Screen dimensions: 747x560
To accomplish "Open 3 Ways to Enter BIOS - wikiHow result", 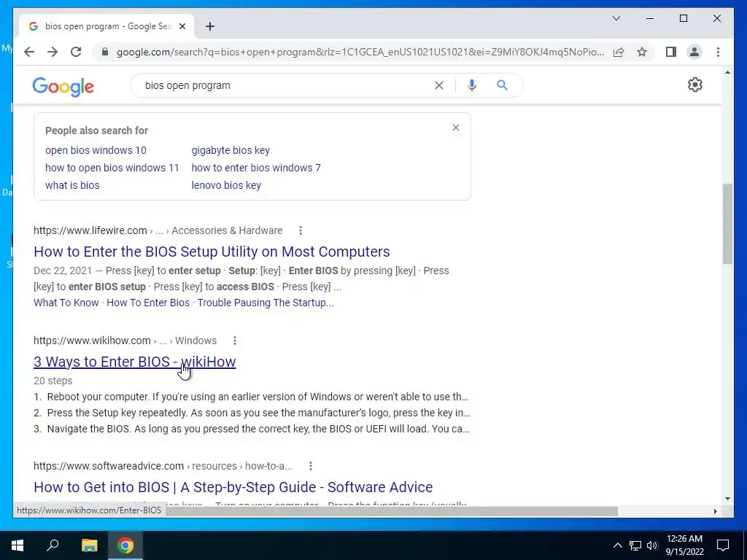I will tap(135, 362).
